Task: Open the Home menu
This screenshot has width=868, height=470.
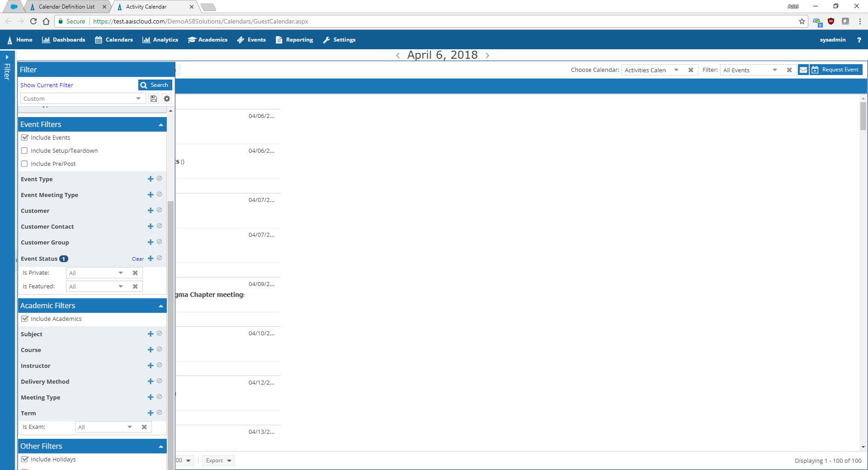Action: 20,40
